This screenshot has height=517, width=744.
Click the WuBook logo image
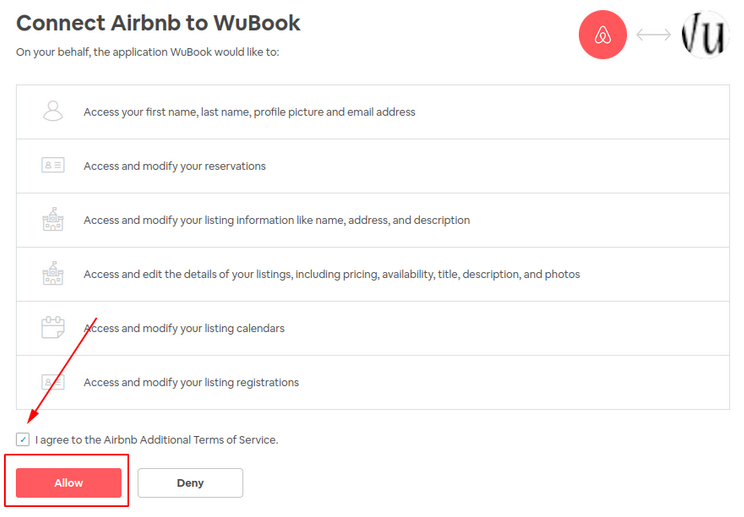click(x=705, y=35)
